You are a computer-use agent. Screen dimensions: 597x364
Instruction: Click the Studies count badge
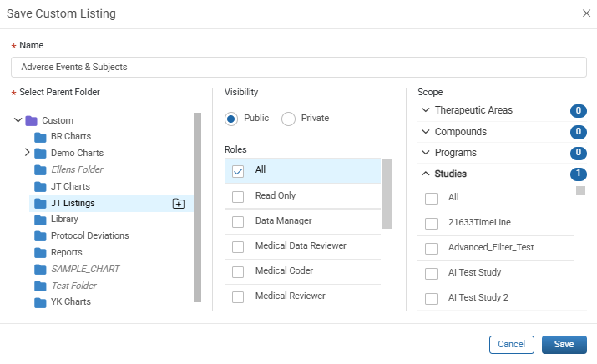pyautogui.click(x=578, y=174)
